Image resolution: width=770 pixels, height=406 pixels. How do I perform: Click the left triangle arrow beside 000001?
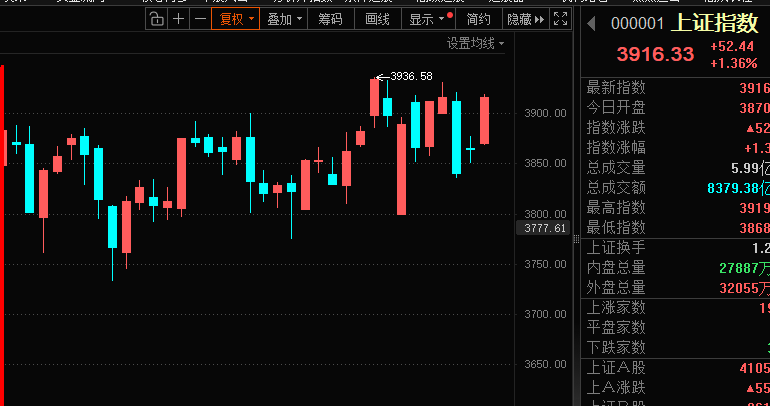[x=591, y=24]
